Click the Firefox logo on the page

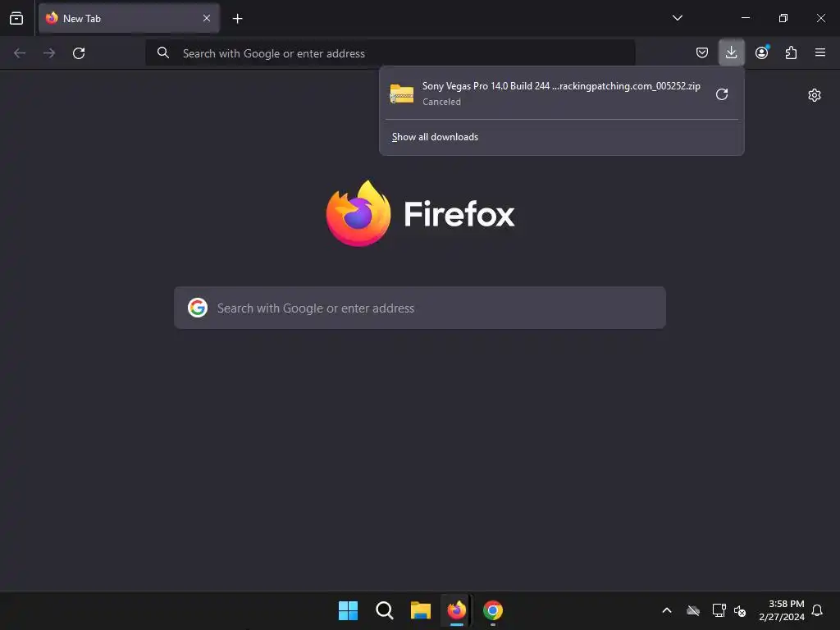pos(358,213)
